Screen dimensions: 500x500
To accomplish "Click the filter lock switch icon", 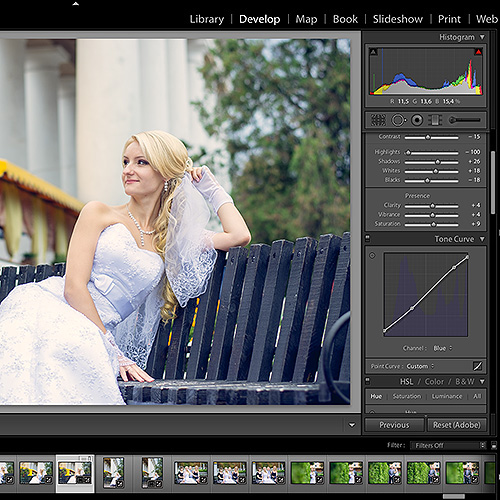I will click(494, 445).
